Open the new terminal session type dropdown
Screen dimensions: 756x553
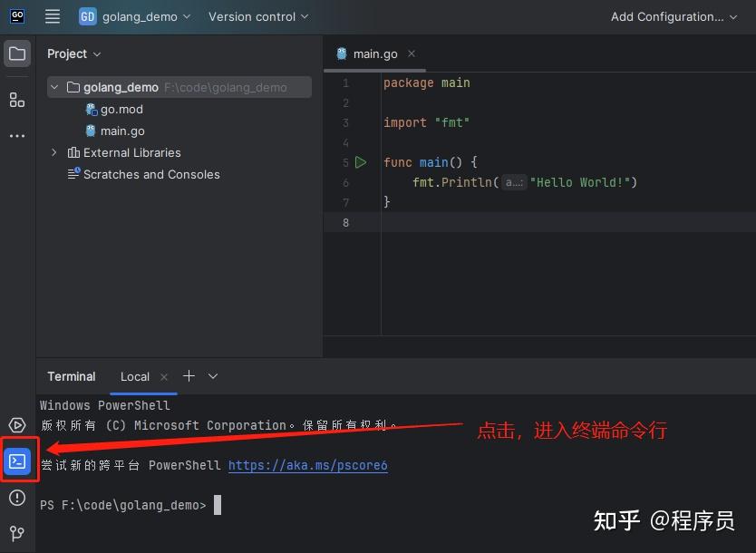(x=211, y=376)
